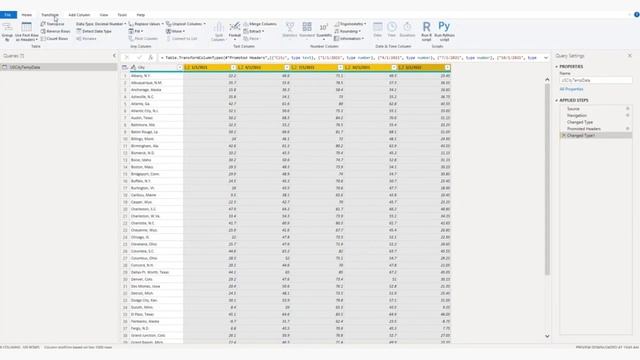640x360 pixels.
Task: Open the Fill dropdown
Action: [135, 31]
